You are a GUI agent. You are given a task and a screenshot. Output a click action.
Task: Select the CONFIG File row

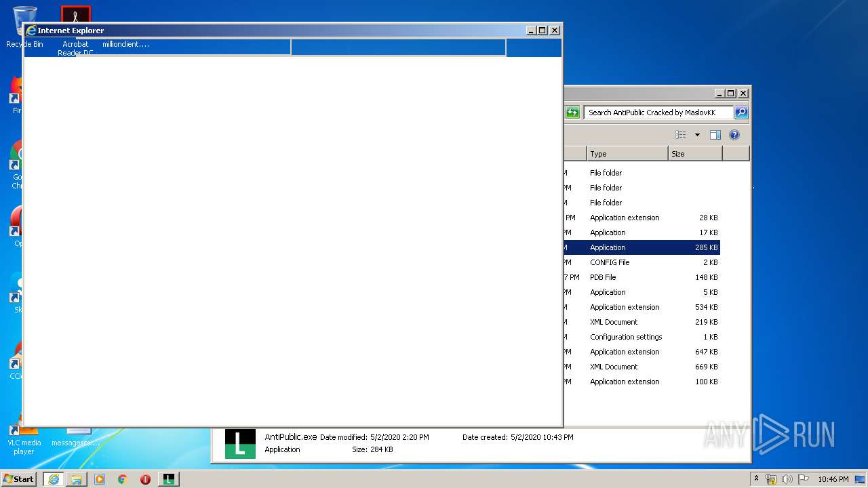(642, 262)
